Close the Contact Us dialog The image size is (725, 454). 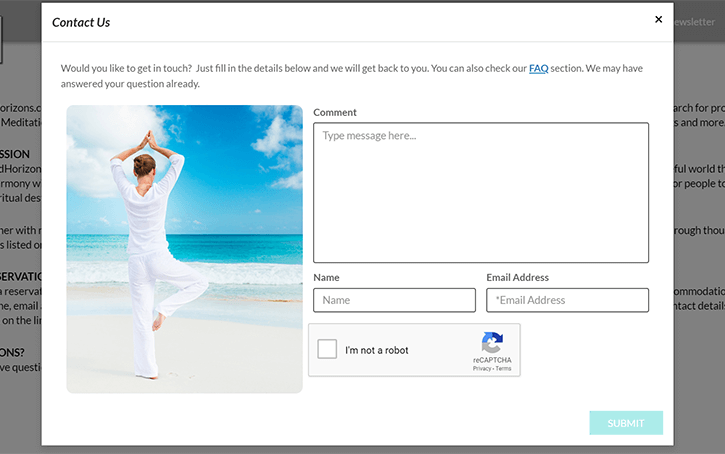click(x=658, y=19)
